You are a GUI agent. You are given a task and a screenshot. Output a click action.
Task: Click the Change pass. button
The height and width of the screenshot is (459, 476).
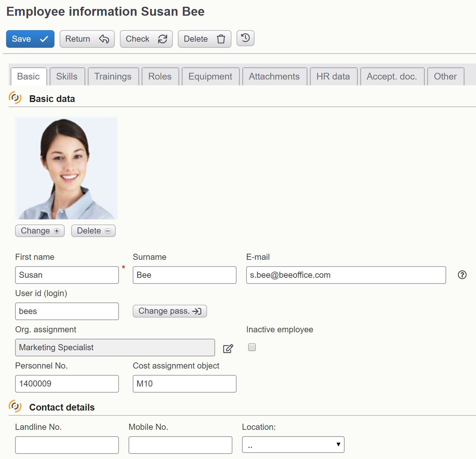coord(170,311)
